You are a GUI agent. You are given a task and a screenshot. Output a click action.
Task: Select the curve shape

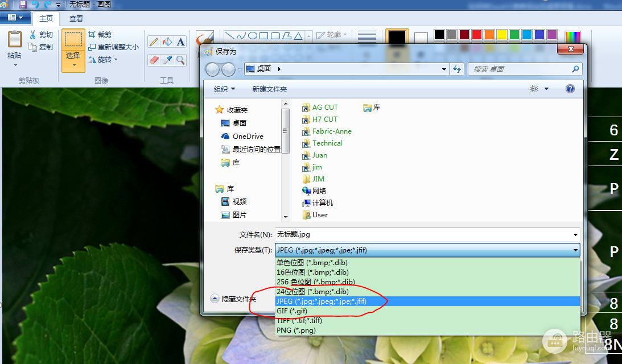[x=241, y=36]
